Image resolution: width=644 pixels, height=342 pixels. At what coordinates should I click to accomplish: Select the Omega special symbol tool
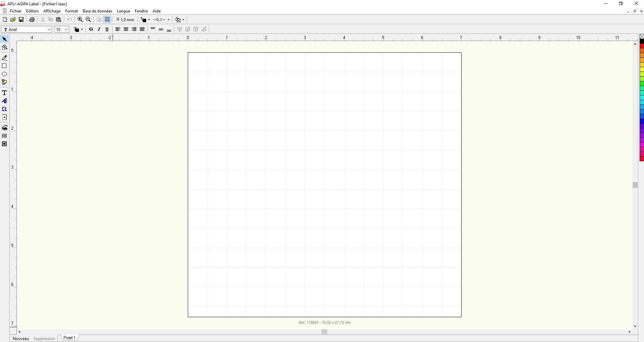click(x=4, y=109)
